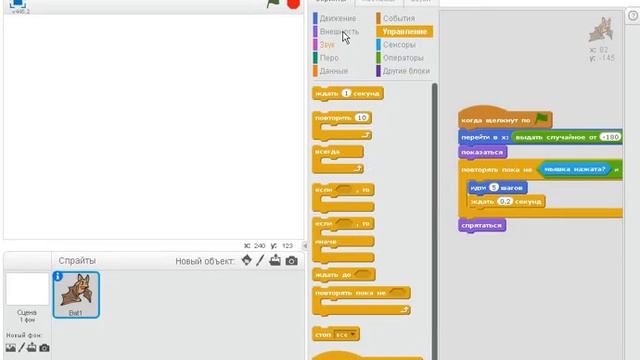The image size is (640, 360).
Task: Click the 'когда щелкнут по' hat block
Action: click(x=505, y=118)
